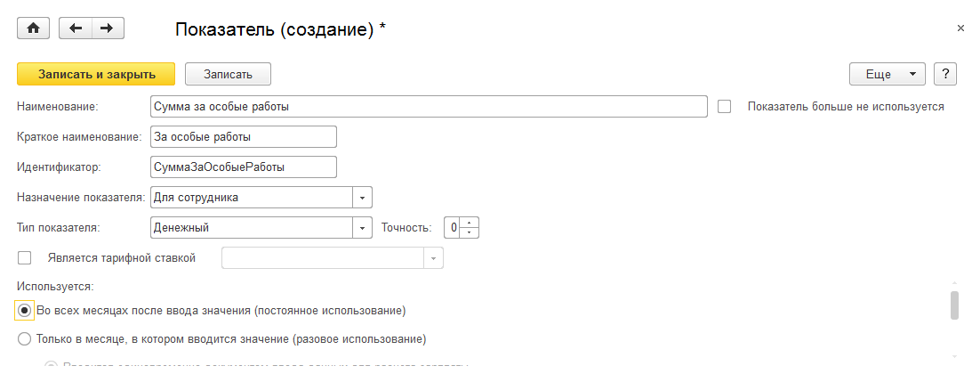Open the tariff rate dropdown arrow
This screenshot has height=374, width=980.
(433, 258)
